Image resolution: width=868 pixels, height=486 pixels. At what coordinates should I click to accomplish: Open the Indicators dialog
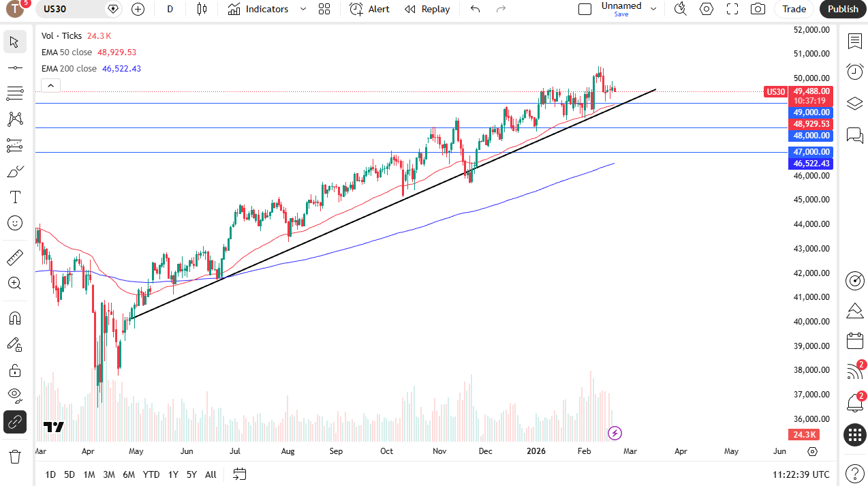(258, 9)
